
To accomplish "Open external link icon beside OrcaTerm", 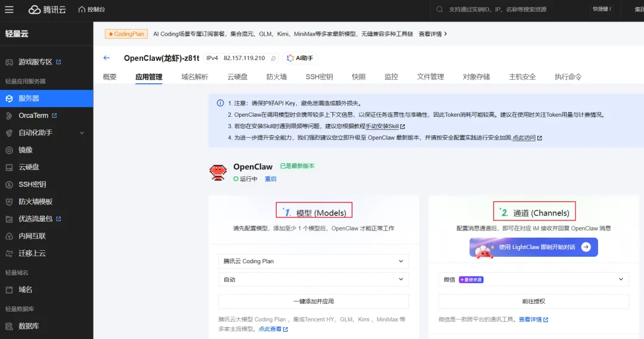I will [x=54, y=116].
